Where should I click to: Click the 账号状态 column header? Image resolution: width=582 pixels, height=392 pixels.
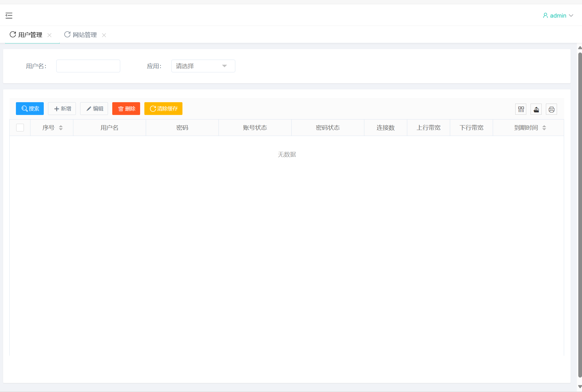tap(255, 128)
